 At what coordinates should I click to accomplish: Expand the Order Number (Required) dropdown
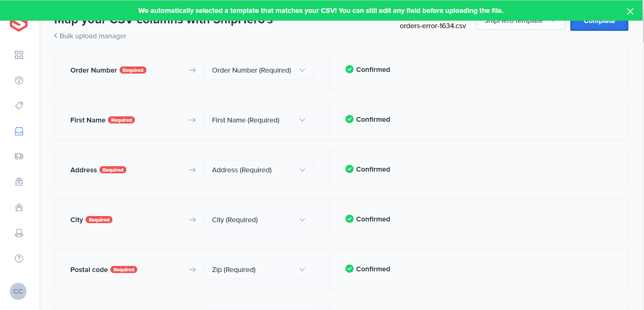pos(259,70)
